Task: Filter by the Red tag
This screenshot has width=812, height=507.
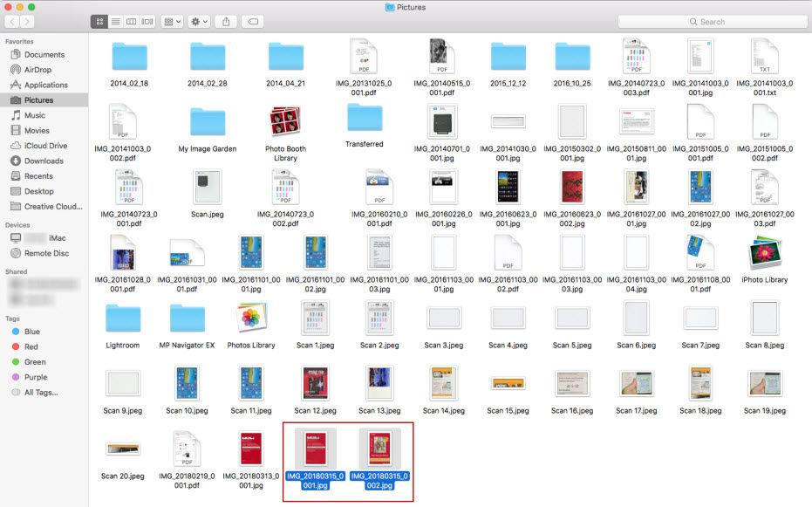Action: coord(44,346)
